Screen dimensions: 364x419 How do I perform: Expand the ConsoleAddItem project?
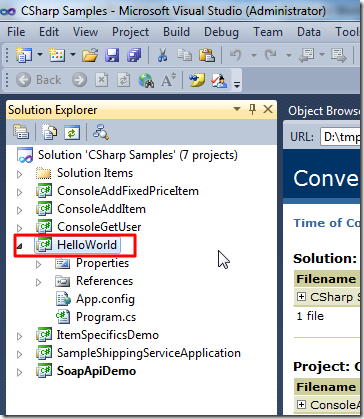(20, 210)
